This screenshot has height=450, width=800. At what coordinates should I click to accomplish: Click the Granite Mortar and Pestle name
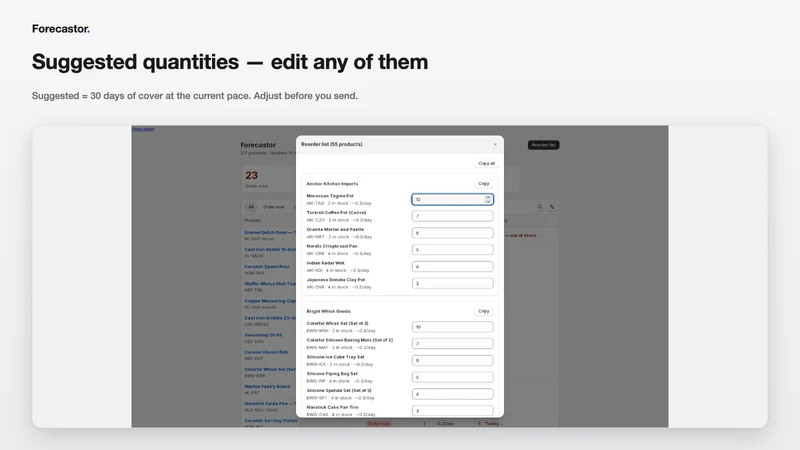point(335,230)
